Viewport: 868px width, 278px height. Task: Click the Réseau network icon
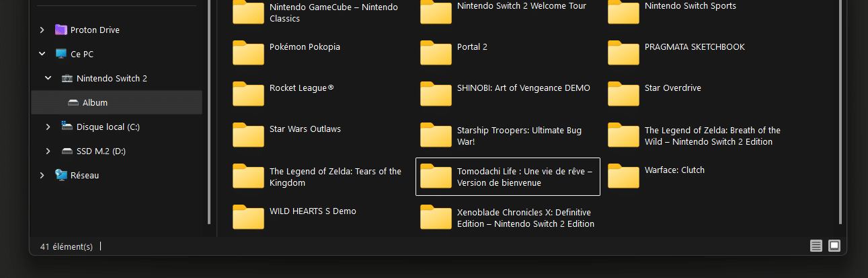[x=61, y=176]
